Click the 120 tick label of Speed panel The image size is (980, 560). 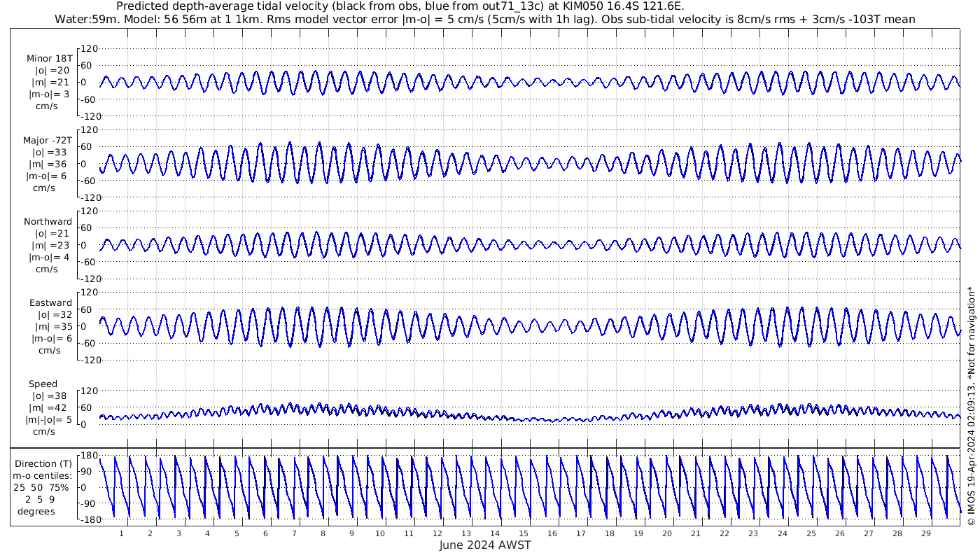[x=90, y=391]
